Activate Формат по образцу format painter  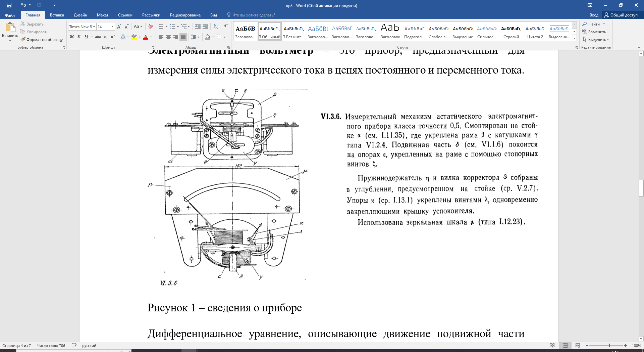pos(42,40)
